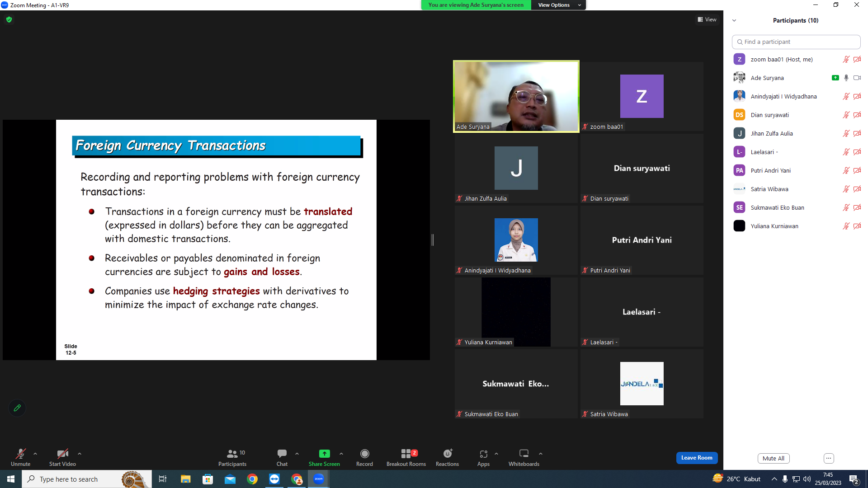Click Ade Suryana's green screen-share indicator
868x488 pixels.
click(x=835, y=78)
